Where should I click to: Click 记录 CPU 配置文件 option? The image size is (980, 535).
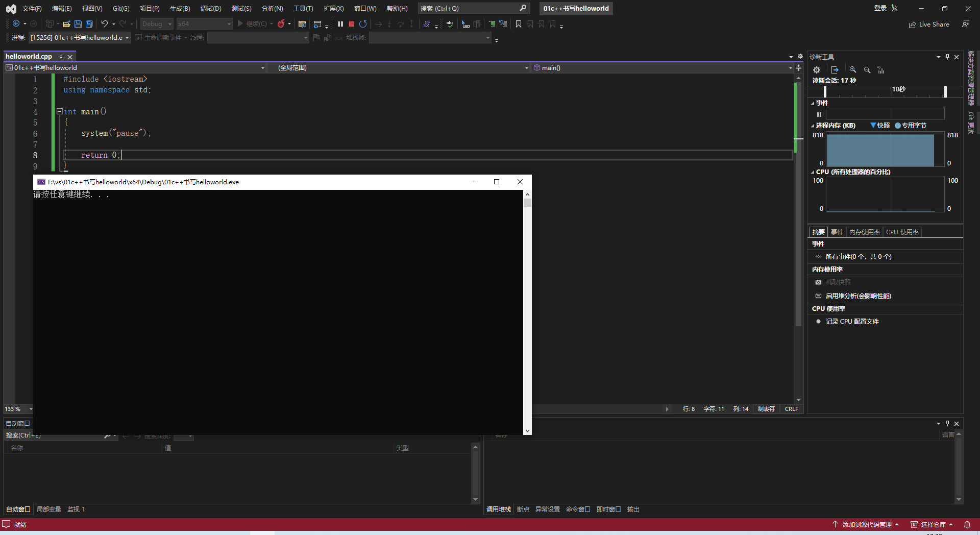[852, 322]
